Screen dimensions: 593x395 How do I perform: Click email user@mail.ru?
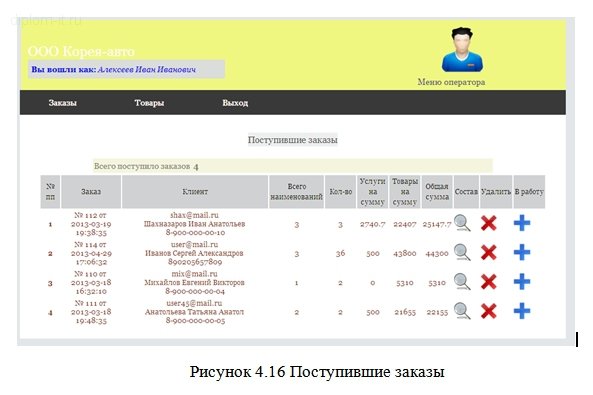click(194, 244)
